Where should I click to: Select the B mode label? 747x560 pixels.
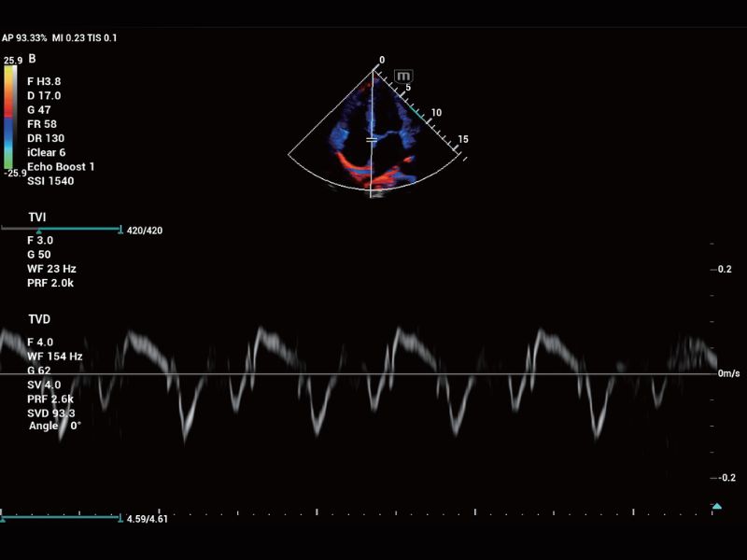(x=32, y=59)
